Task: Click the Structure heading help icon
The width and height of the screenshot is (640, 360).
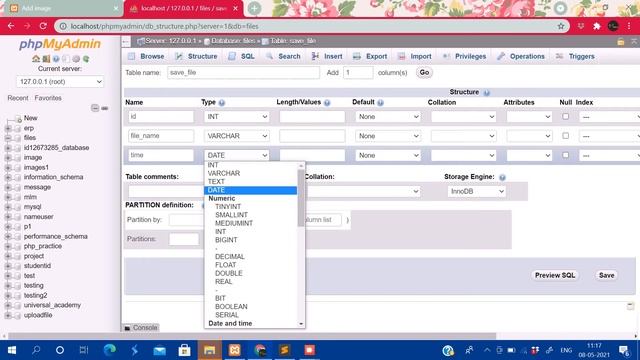Action: click(486, 93)
